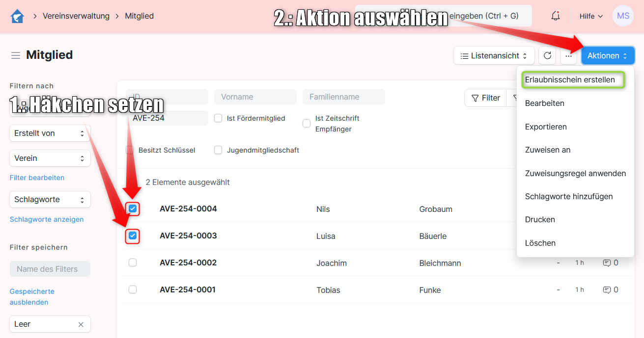The height and width of the screenshot is (338, 644).
Task: Open the Hilfe help menu
Action: click(591, 16)
